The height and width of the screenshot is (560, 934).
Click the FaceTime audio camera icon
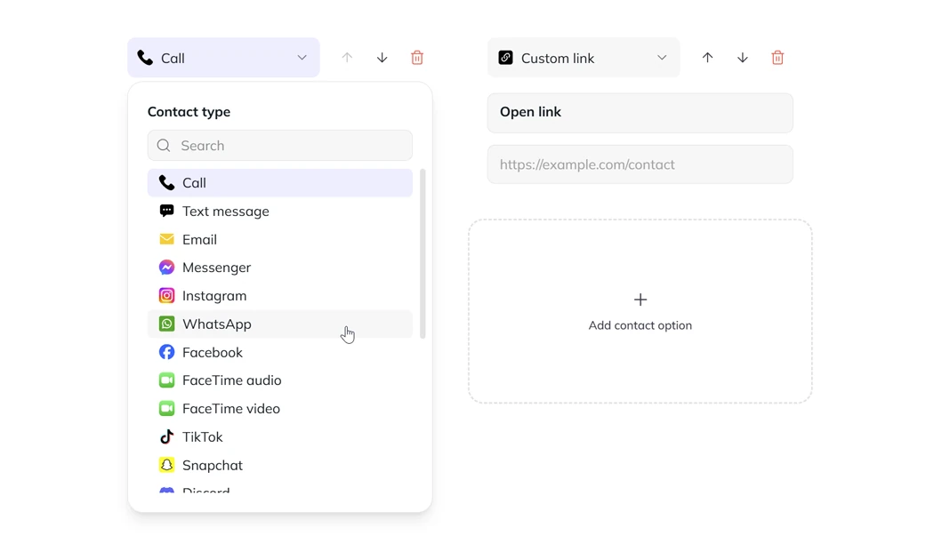[167, 380]
